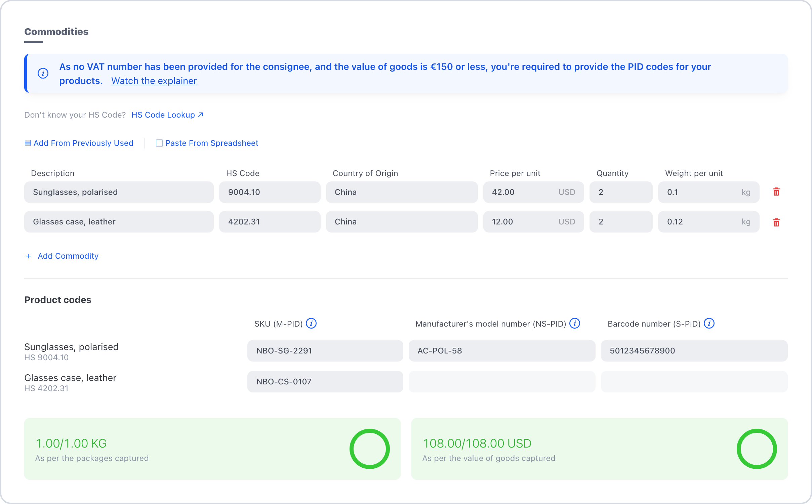Click the weight progress ring for 1.00/1.00 KG

click(x=370, y=449)
